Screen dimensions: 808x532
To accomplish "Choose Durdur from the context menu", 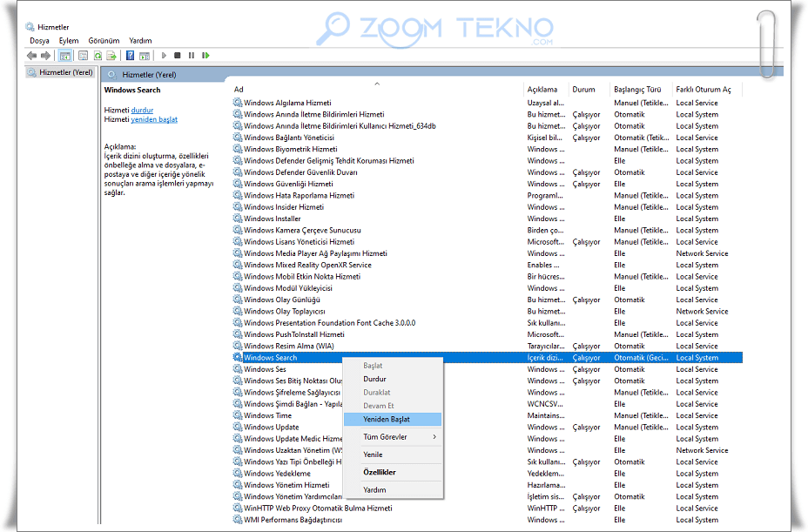I will tap(393, 379).
